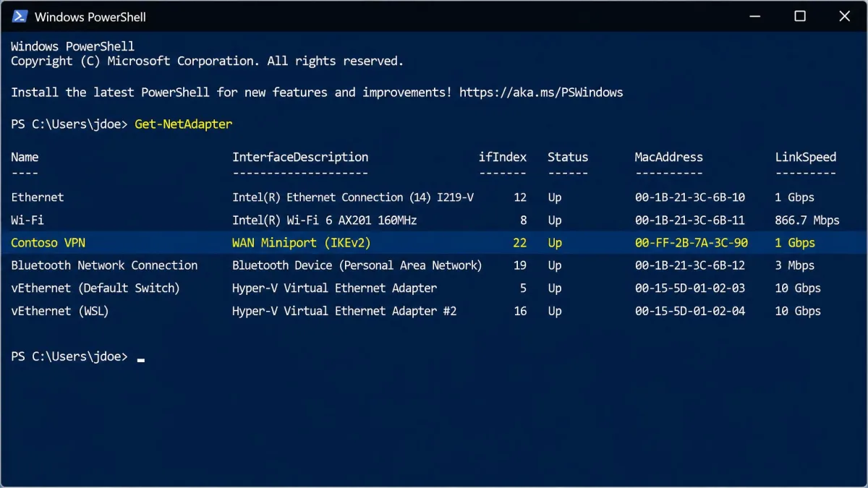Click the https://aka.ms/PSWindows link

coord(541,93)
